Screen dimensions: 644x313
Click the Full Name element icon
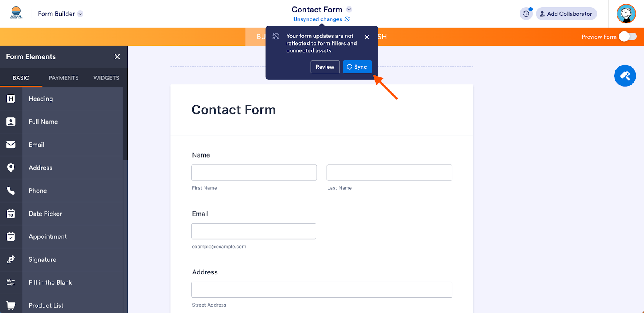click(x=11, y=122)
